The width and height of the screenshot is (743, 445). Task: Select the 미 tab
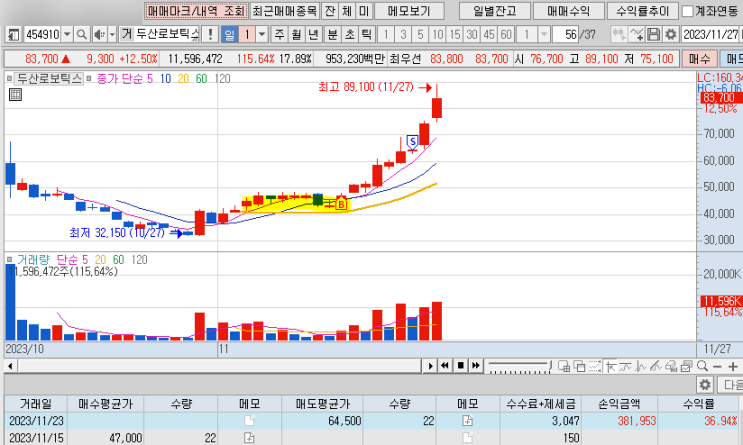(364, 11)
